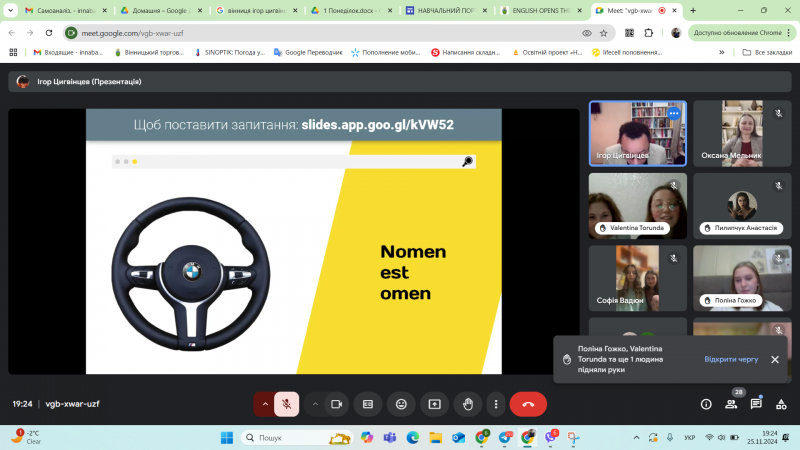Switch to Самоаналіз Gmail tab
Image resolution: width=800 pixels, height=450 pixels.
(66, 10)
